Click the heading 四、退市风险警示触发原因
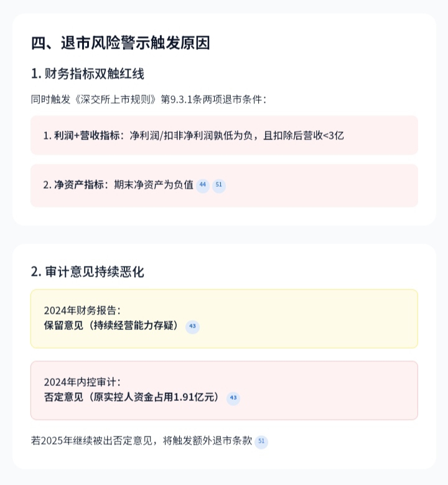Screen dimensions: 448x485 click(121, 43)
